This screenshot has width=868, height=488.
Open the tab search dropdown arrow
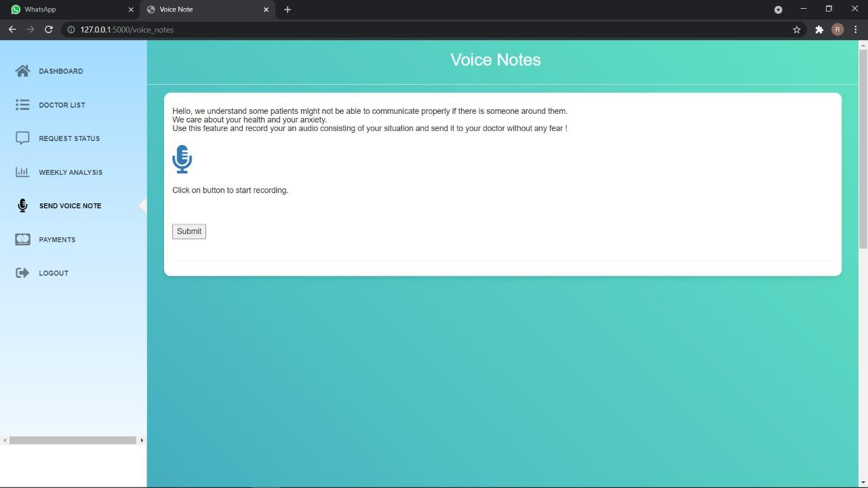click(778, 9)
